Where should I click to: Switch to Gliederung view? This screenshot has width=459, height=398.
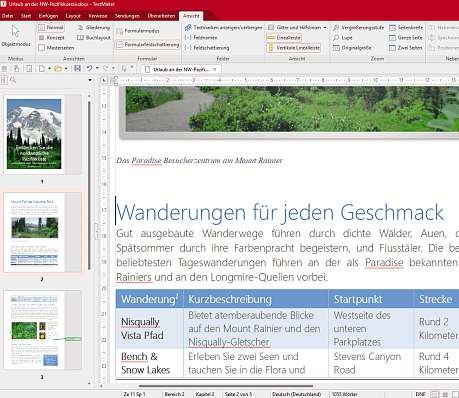pos(93,27)
